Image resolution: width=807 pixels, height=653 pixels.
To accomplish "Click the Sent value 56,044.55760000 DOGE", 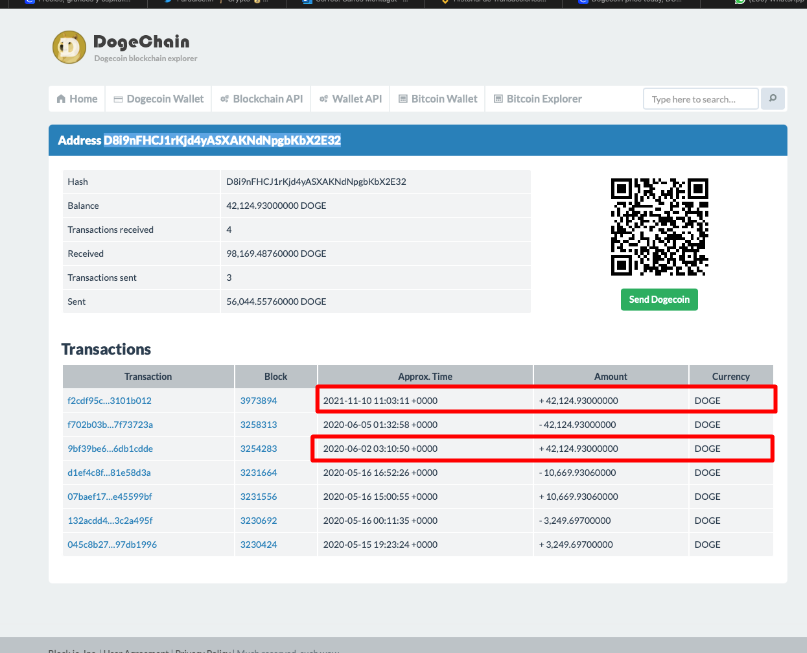I will click(276, 302).
